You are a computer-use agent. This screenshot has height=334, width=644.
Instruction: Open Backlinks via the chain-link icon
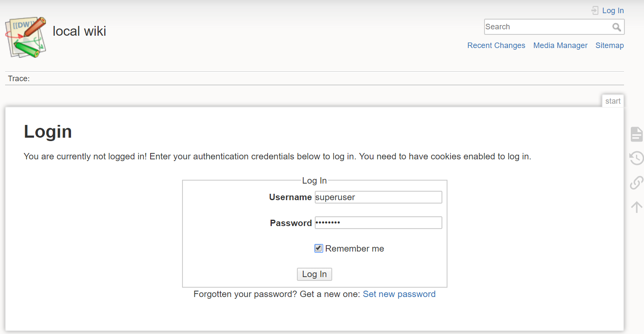click(x=636, y=182)
